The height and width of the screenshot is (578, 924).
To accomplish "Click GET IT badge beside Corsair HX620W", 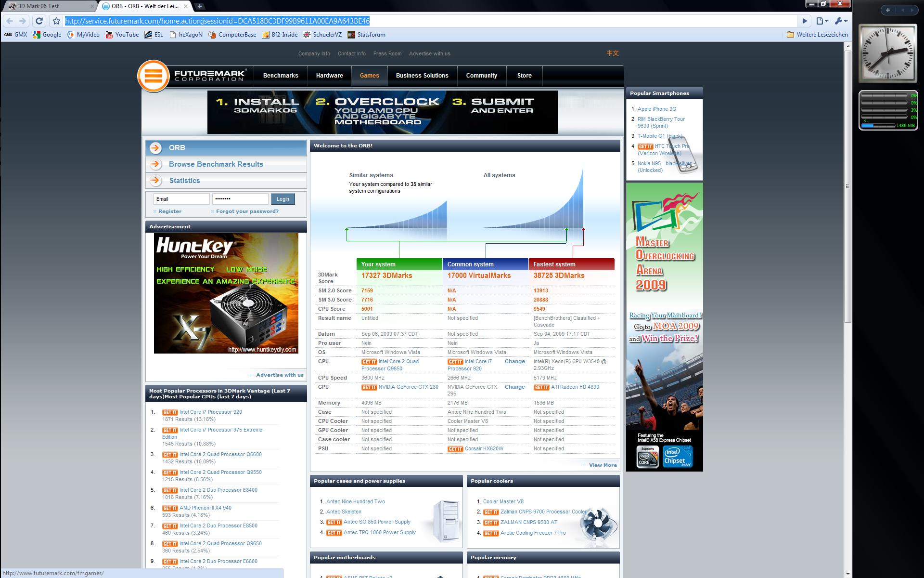I will tap(455, 449).
